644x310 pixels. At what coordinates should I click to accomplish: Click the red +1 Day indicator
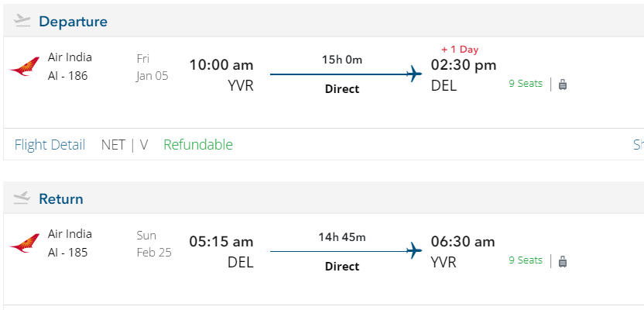tap(460, 50)
